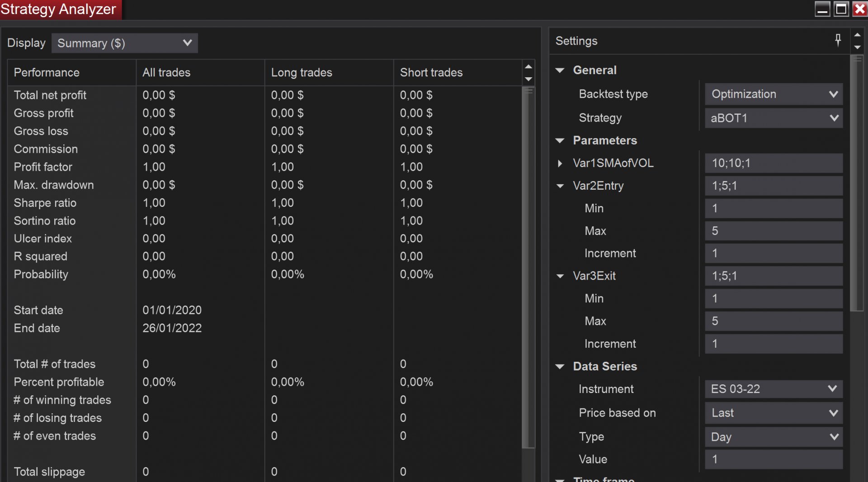Click the Var2Entry Max input field
This screenshot has height=482, width=868.
[774, 231]
